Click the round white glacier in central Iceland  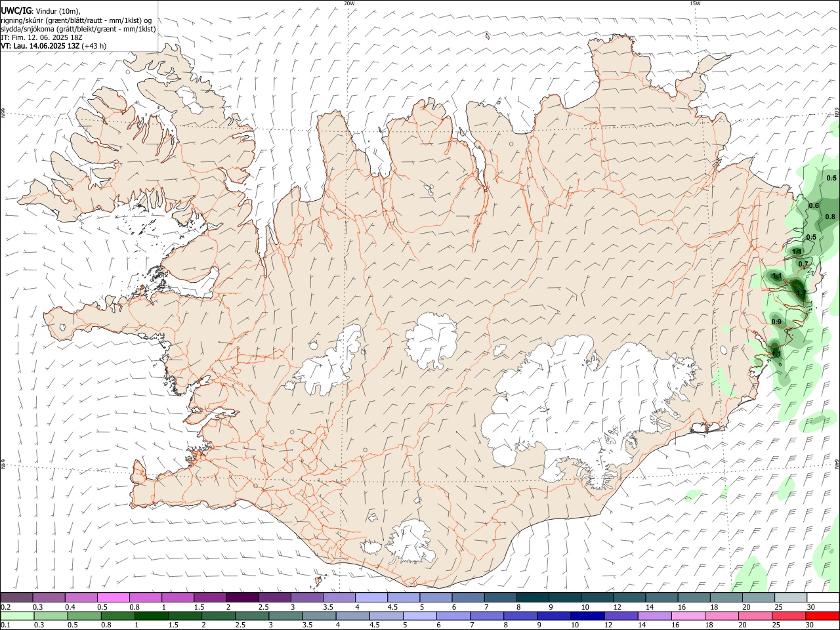click(431, 339)
